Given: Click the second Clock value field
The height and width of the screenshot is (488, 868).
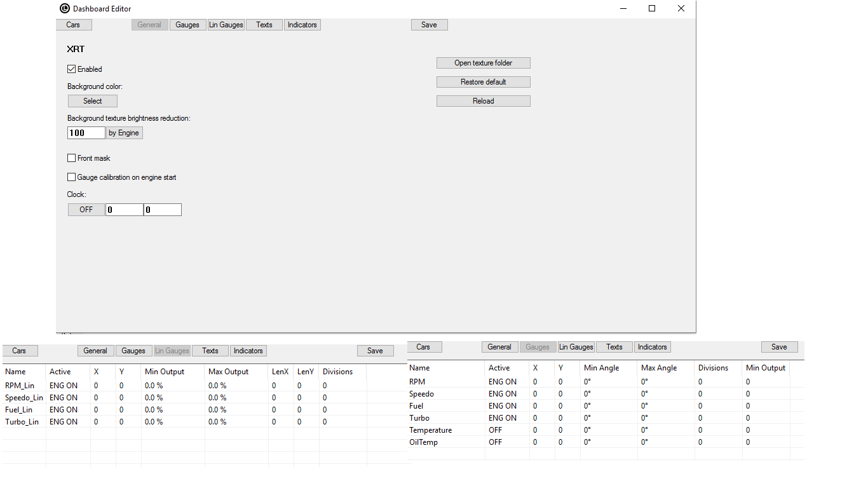Looking at the screenshot, I should click(163, 210).
